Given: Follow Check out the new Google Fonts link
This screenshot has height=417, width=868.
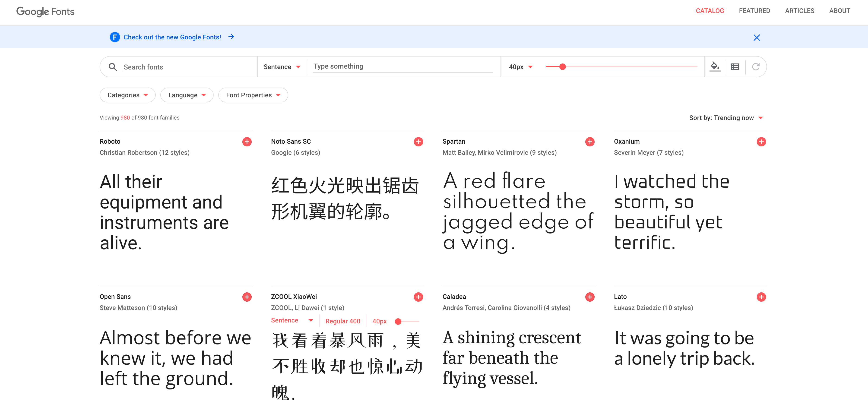Looking at the screenshot, I should [172, 37].
